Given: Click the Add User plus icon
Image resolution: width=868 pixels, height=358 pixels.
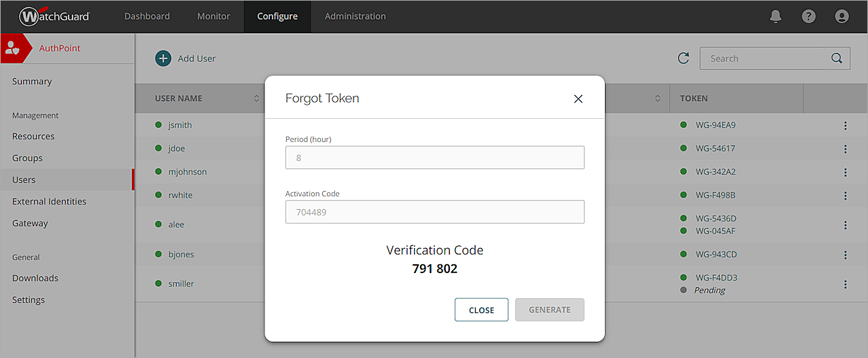Looking at the screenshot, I should pyautogui.click(x=163, y=58).
